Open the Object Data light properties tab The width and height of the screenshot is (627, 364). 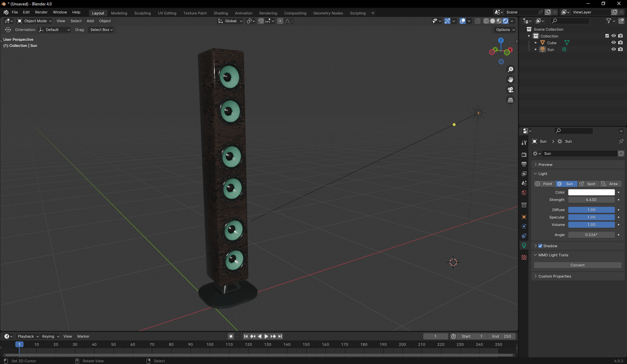pos(524,246)
